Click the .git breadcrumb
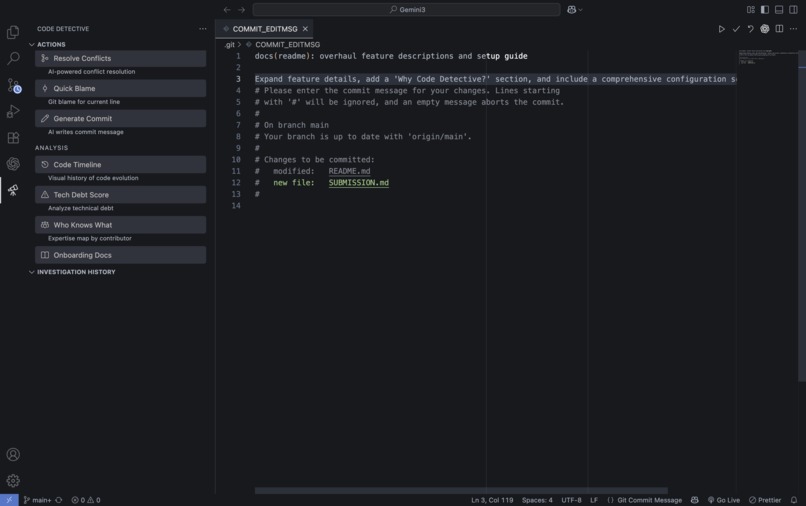This screenshot has width=806, height=506. click(x=229, y=45)
